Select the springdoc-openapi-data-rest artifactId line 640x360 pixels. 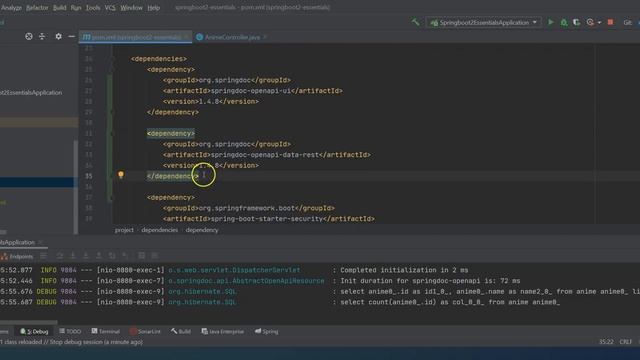click(267, 155)
